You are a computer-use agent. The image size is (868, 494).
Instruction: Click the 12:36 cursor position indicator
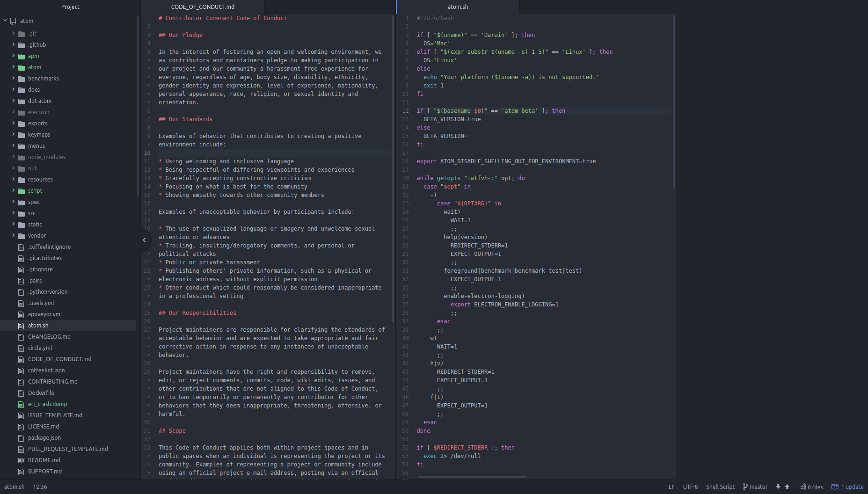[x=40, y=487]
